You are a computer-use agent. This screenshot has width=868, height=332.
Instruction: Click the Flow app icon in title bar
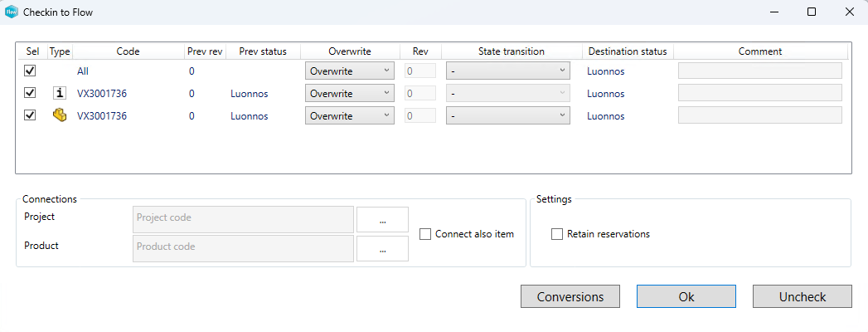pyautogui.click(x=12, y=12)
